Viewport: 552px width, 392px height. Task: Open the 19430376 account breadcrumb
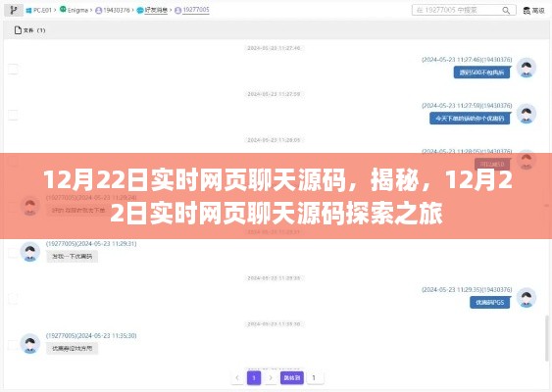(116, 10)
